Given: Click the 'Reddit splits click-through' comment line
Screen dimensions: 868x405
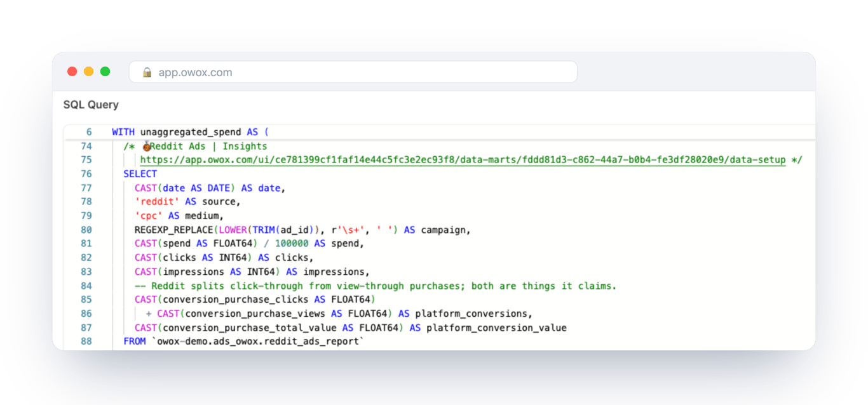Looking at the screenshot, I should click(x=376, y=286).
